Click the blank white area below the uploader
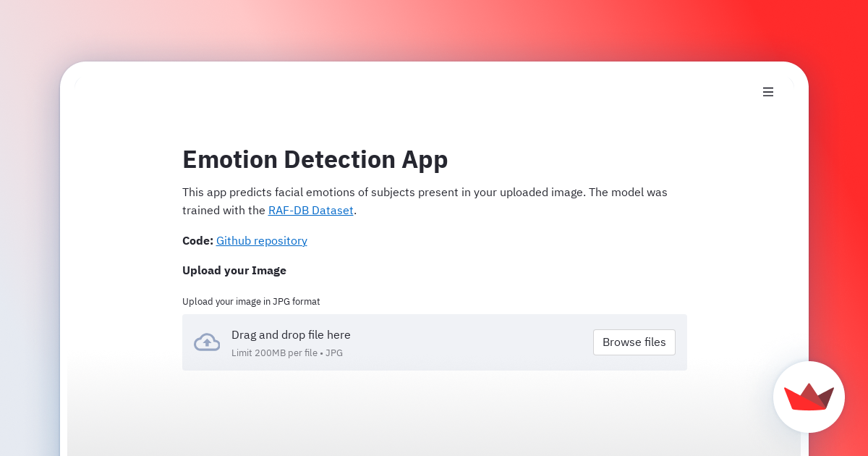Screen dimensions: 868x456 (434, 413)
